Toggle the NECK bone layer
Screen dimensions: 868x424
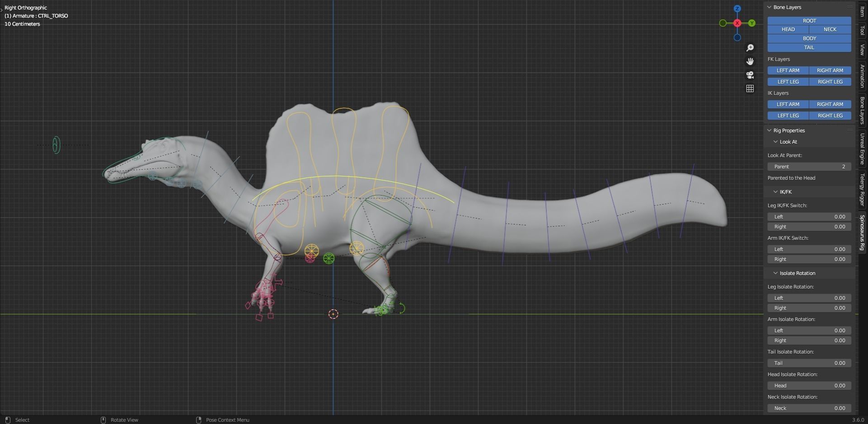point(830,29)
